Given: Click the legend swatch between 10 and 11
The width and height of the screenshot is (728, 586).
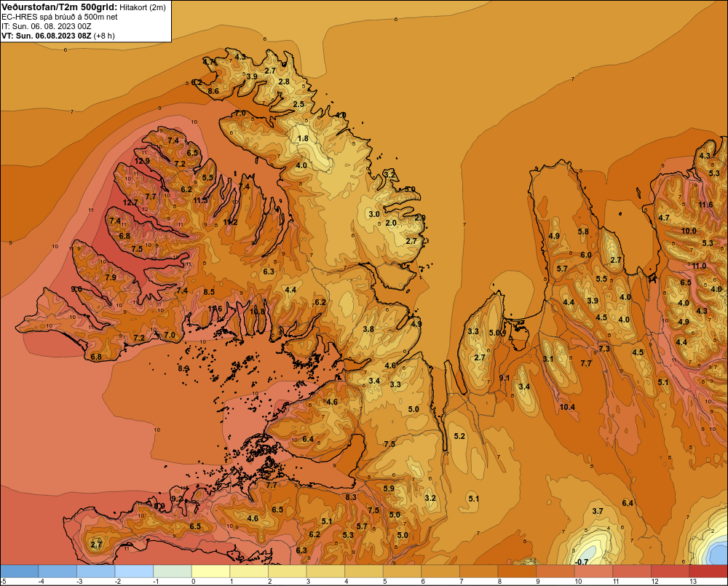Looking at the screenshot, I should coord(594,571).
